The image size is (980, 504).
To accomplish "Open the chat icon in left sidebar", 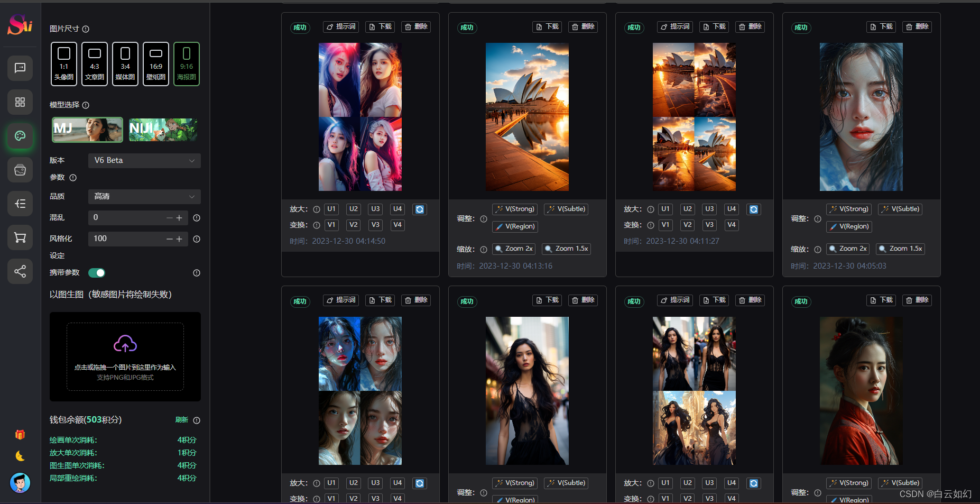I will point(20,68).
